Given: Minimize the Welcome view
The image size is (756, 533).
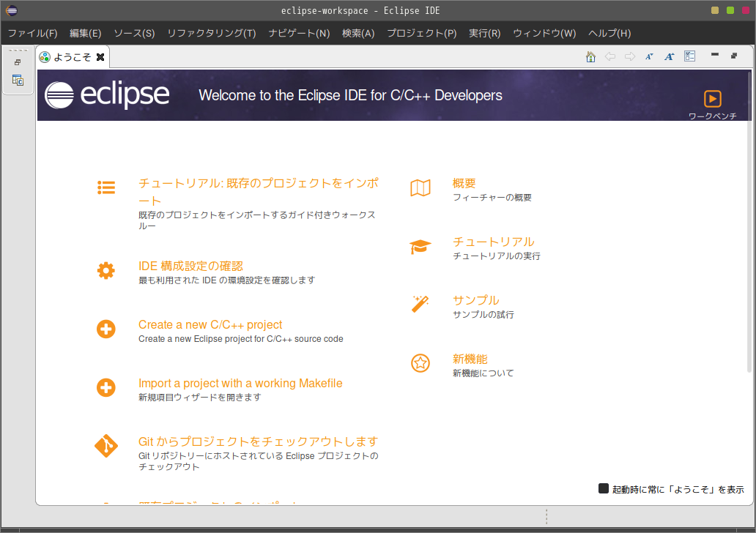Looking at the screenshot, I should click(715, 55).
